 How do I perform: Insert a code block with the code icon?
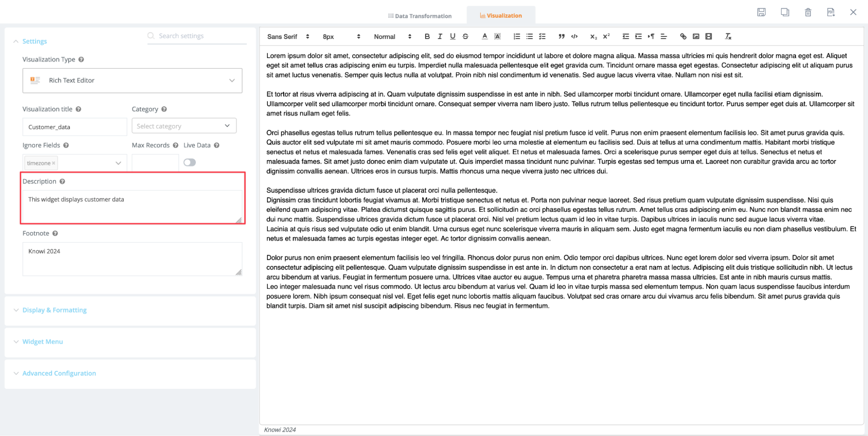pyautogui.click(x=574, y=36)
